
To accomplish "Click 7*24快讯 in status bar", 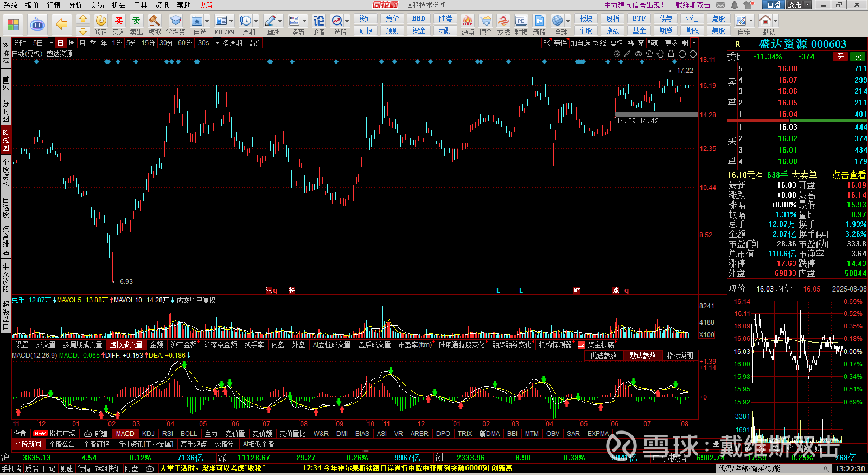I will pyautogui.click(x=107, y=468).
